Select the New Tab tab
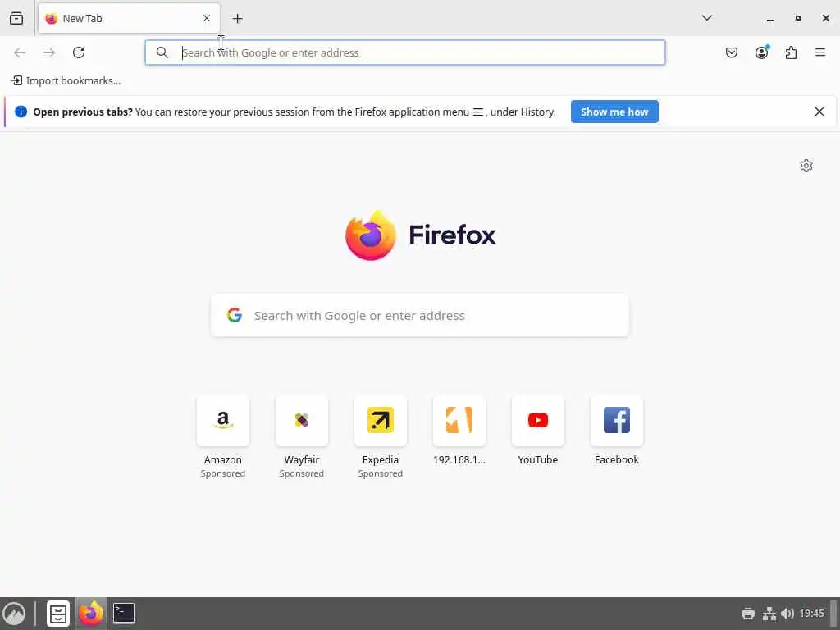Screen dimensions: 840x630 129,18
